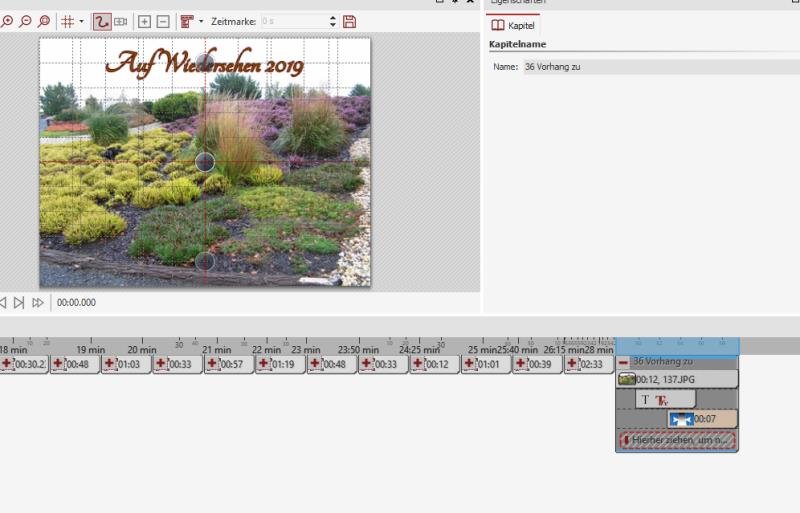Click the chapter Name input field
This screenshot has width=800, height=513.
pos(662,67)
